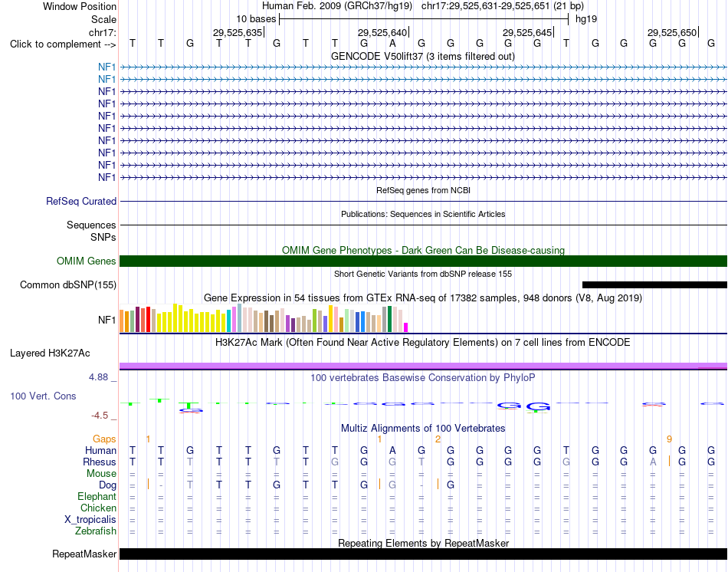
Task: Click the 29,525,640 ruler position
Action: click(382, 32)
